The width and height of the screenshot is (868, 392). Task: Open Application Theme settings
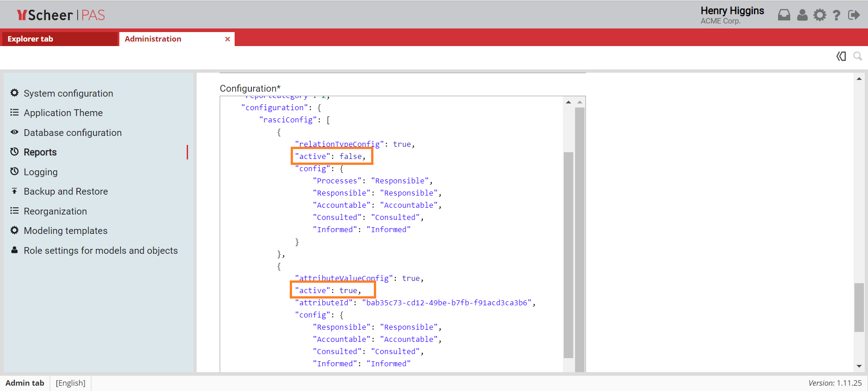63,113
